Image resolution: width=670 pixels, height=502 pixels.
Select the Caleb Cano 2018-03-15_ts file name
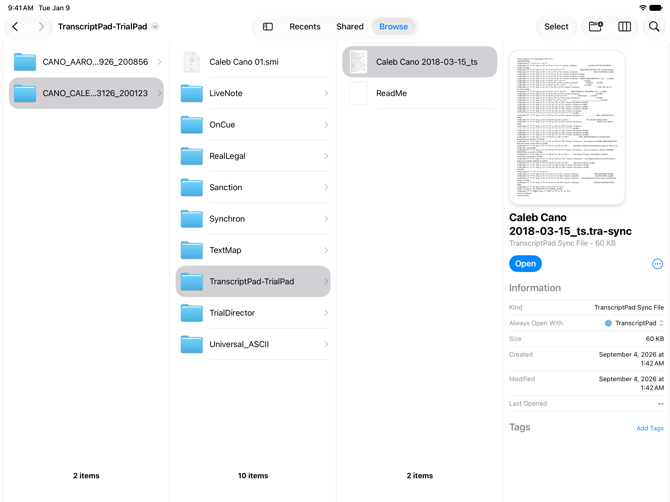pyautogui.click(x=426, y=62)
